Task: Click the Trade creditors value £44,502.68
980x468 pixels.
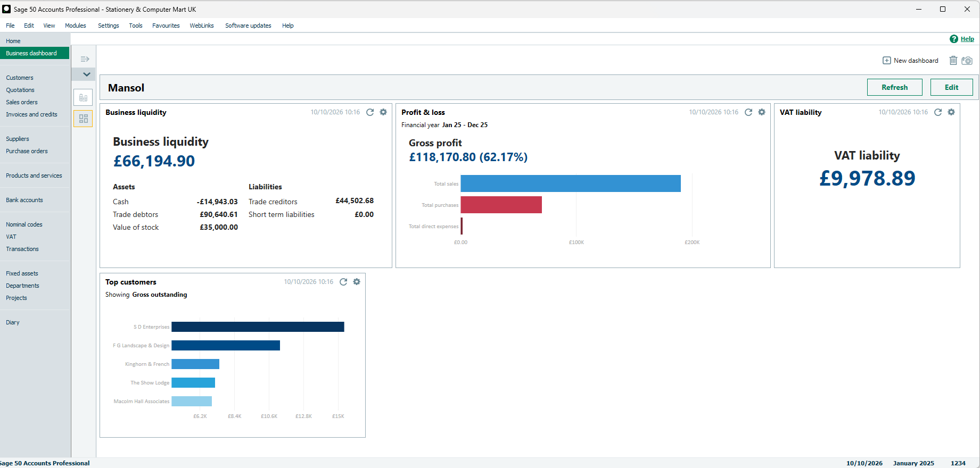Action: coord(355,200)
